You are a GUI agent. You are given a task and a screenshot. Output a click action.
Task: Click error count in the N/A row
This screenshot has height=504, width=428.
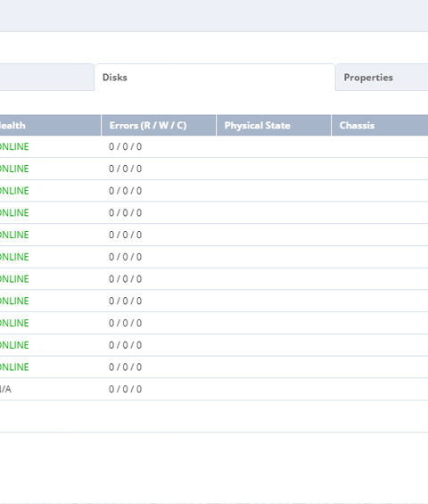click(x=126, y=389)
